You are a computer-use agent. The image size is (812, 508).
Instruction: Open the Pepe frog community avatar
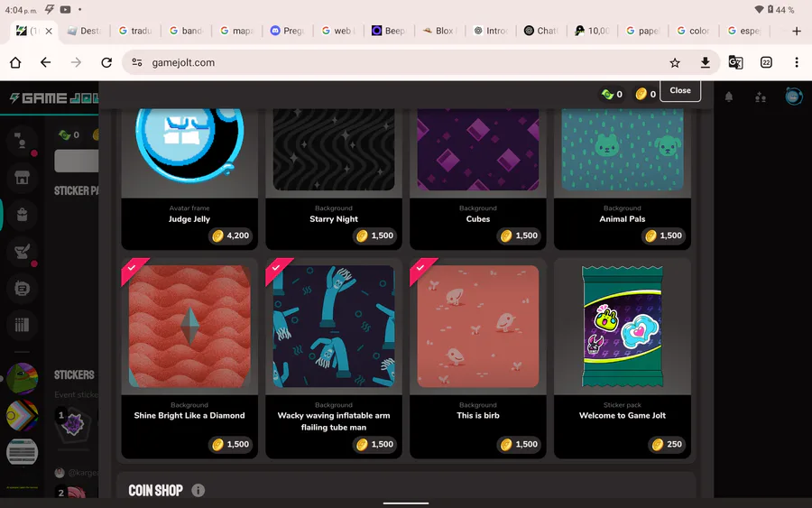pos(22,379)
